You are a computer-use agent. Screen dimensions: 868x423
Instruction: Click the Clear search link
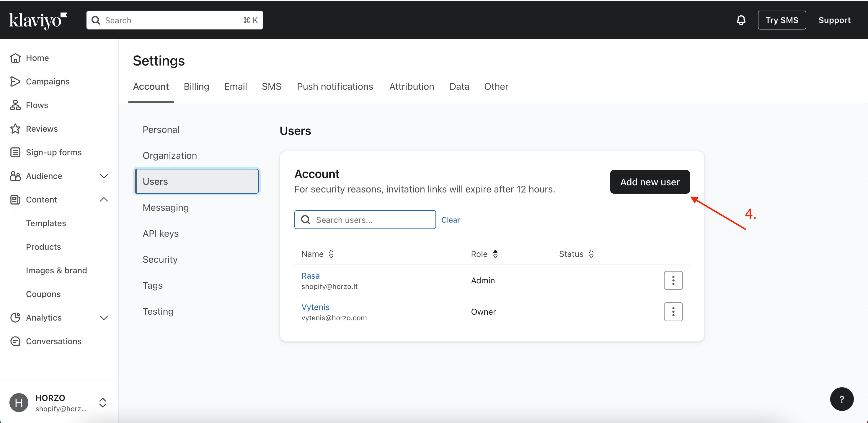[450, 220]
